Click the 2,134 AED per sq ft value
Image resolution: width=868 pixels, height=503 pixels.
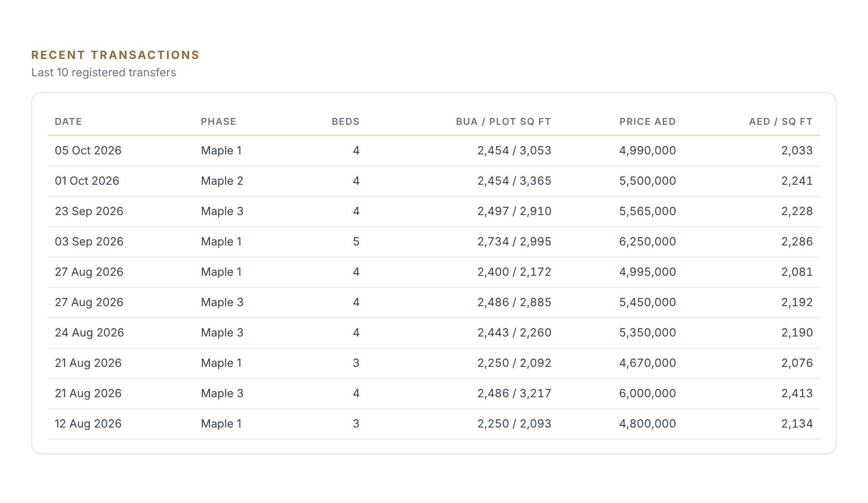click(797, 424)
